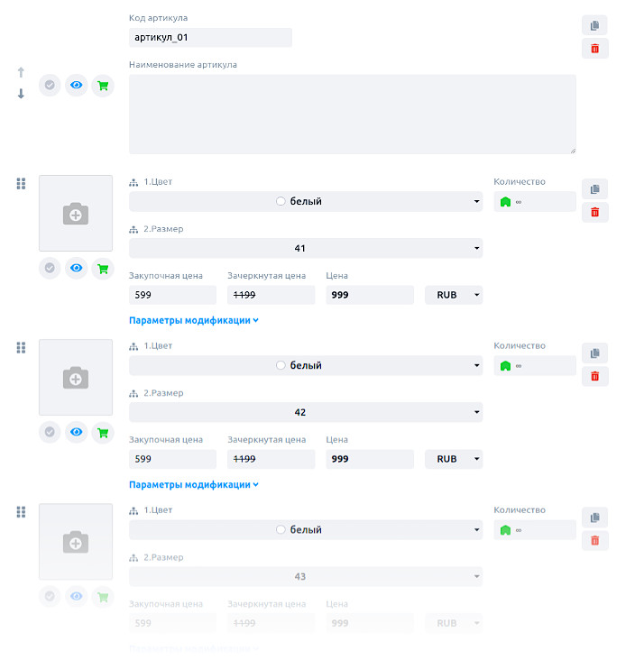Open the size dropdown showing 41
Viewport: 644px width, 660px height.
tap(305, 248)
